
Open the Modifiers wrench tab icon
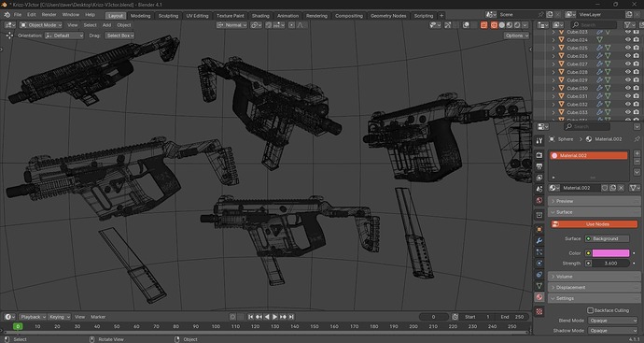coord(539,240)
